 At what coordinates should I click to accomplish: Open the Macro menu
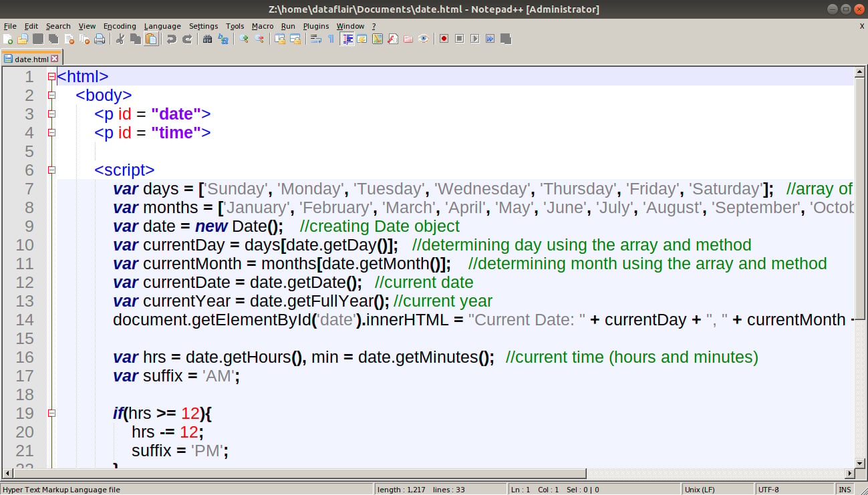263,26
